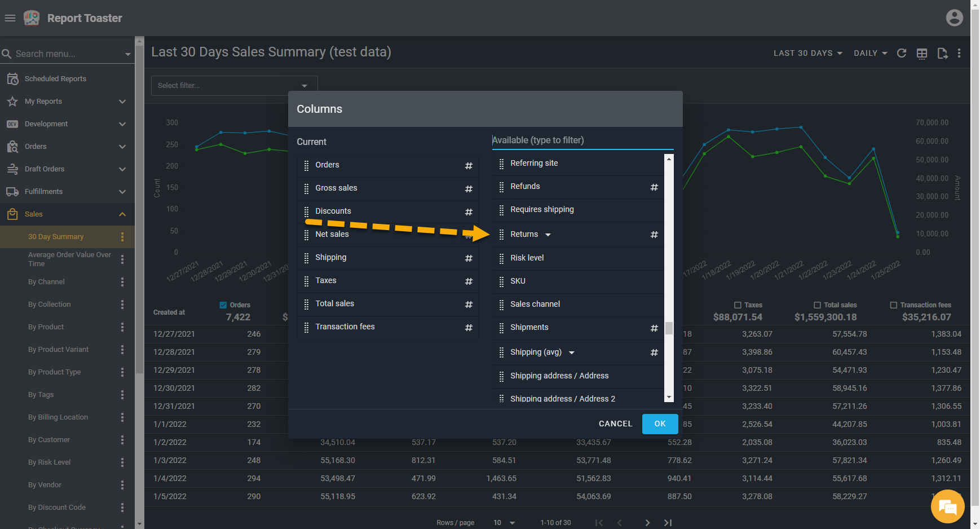Click the export report icon

click(942, 53)
